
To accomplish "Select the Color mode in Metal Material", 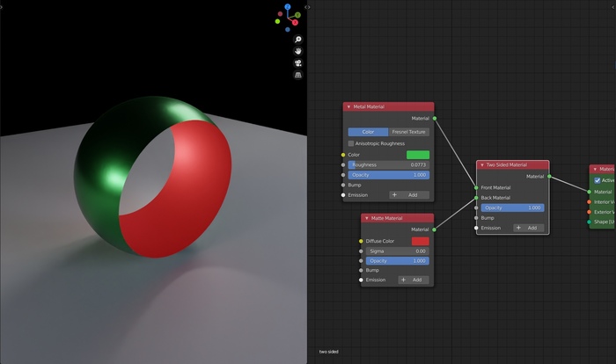I will click(x=368, y=132).
